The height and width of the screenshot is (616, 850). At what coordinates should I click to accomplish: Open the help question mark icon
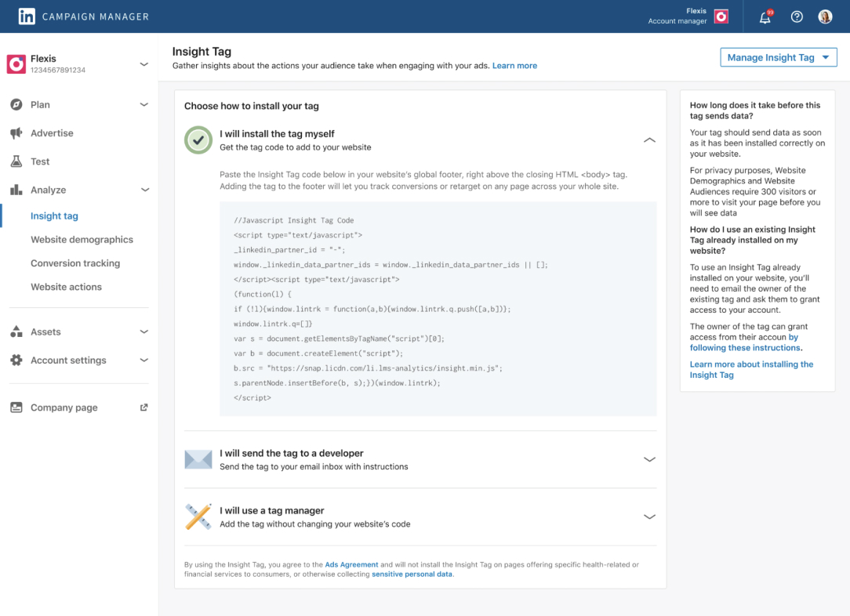pyautogui.click(x=797, y=16)
